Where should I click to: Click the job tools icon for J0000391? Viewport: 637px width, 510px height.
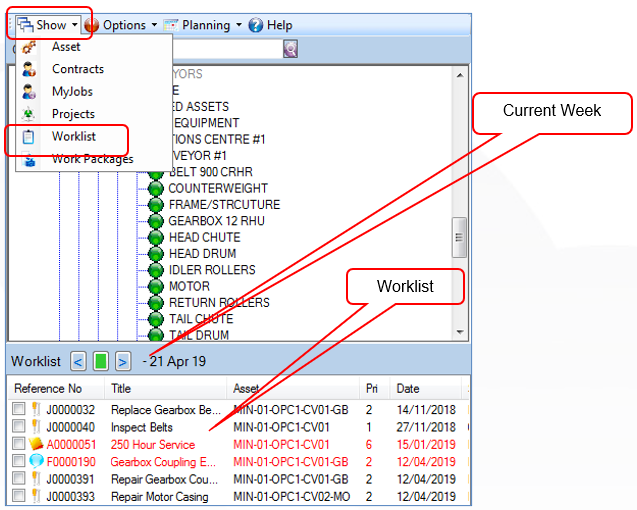pyautogui.click(x=36, y=479)
